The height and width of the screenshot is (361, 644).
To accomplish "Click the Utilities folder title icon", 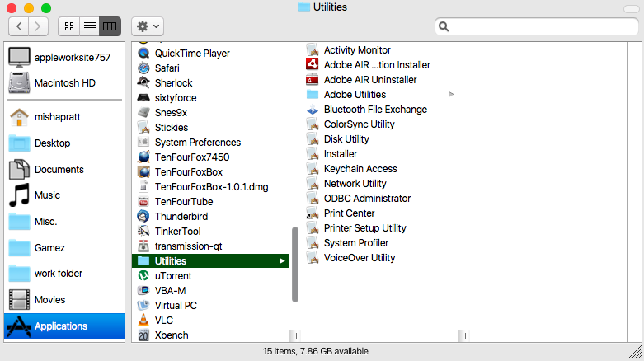I will coord(304,7).
